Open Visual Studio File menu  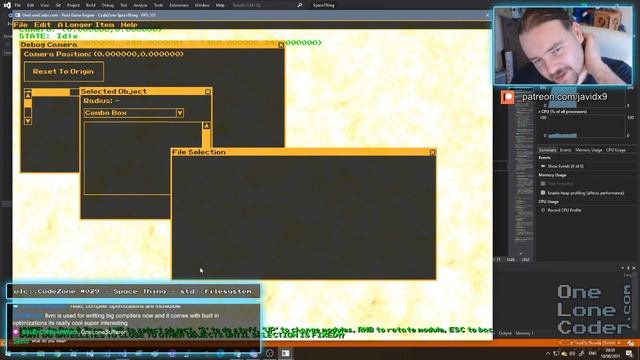click(x=18, y=5)
